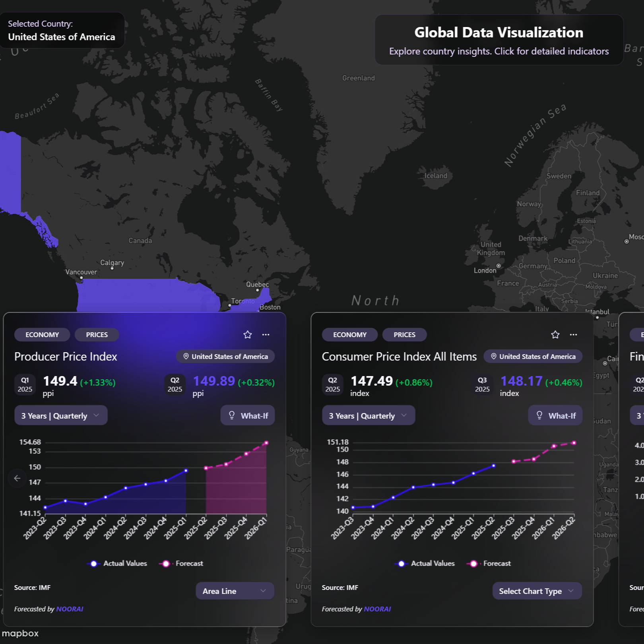644x644 pixels.
Task: Click 2023-Q3 actual point on Consumer Price chart
Action: click(353, 507)
